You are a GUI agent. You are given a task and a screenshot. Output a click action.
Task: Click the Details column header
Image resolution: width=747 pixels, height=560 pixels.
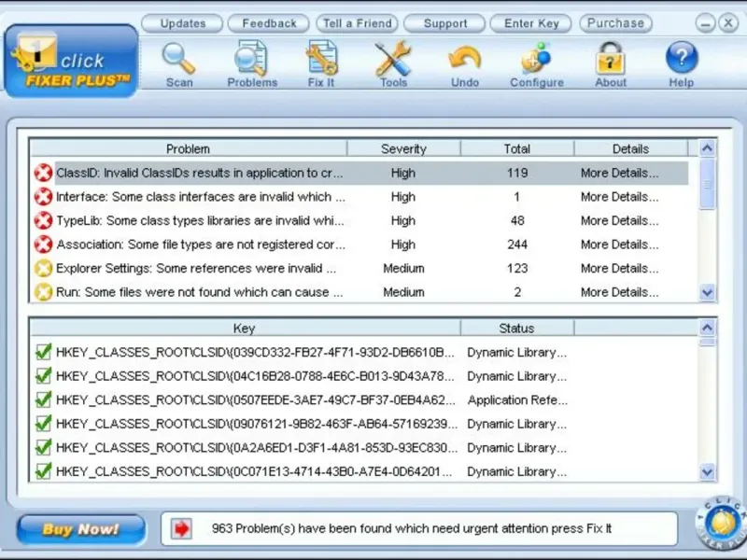[x=631, y=149]
